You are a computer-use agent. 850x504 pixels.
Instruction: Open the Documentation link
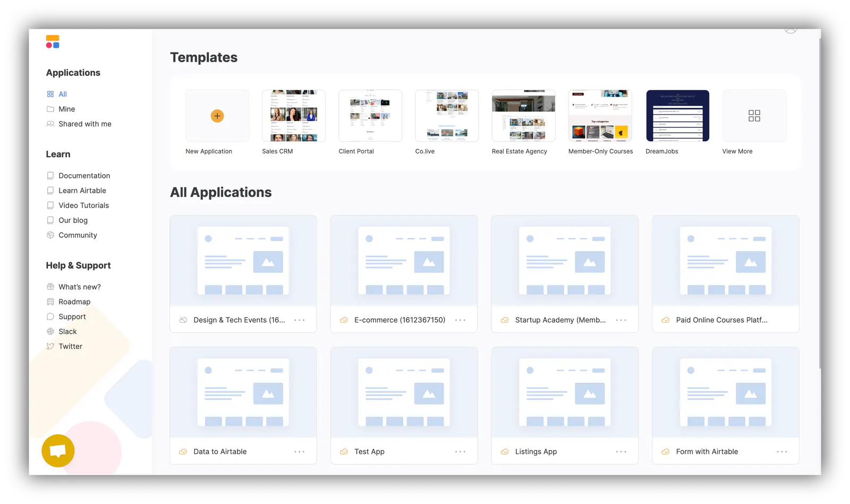click(x=84, y=176)
